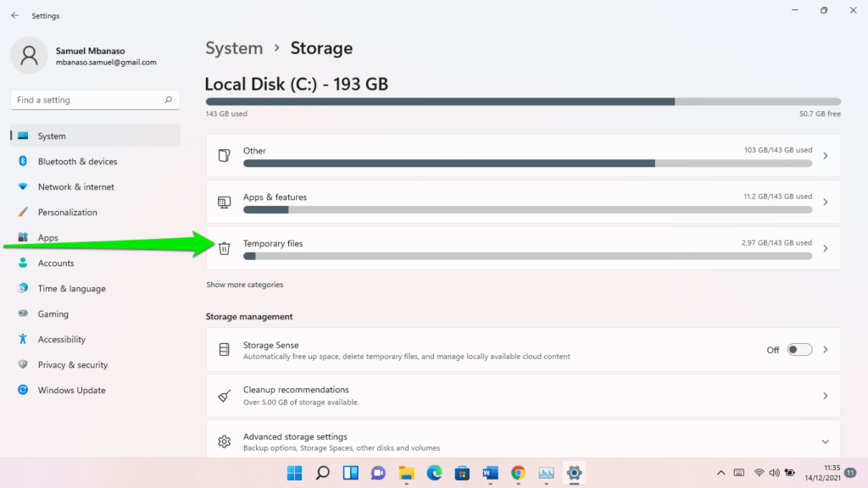This screenshot has width=868, height=488.
Task: Click the Find a setting search field
Action: 94,99
